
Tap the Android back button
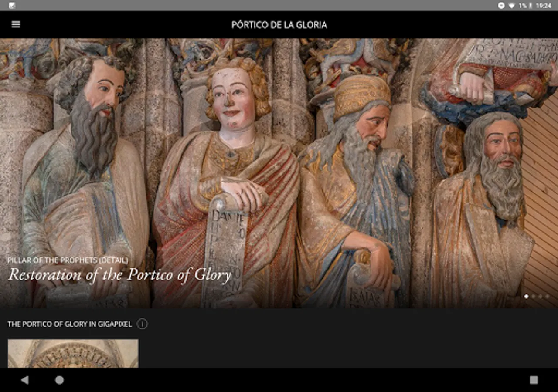click(24, 380)
